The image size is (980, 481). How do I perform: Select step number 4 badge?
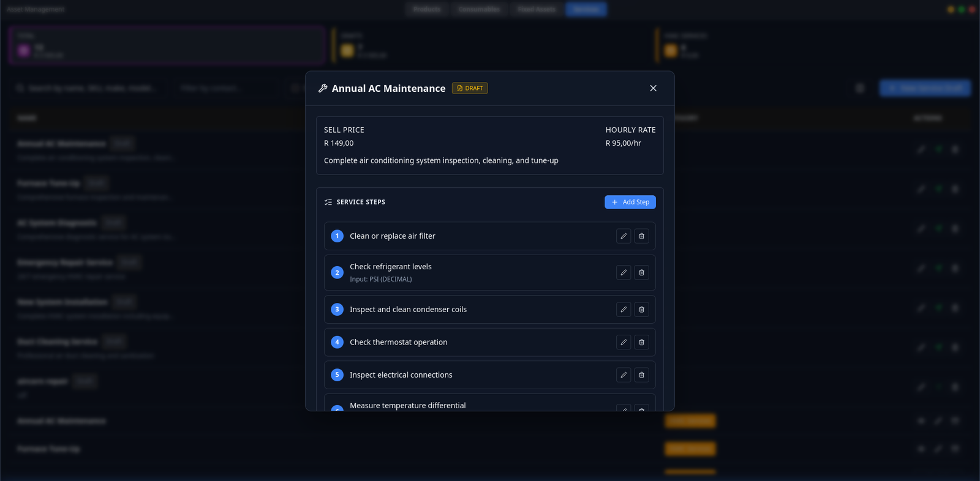coord(337,342)
